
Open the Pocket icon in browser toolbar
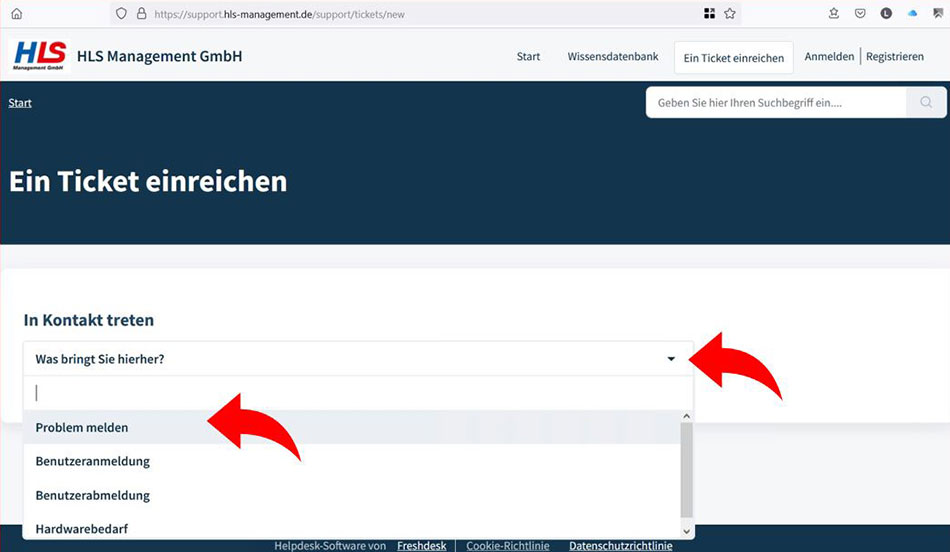(x=860, y=14)
